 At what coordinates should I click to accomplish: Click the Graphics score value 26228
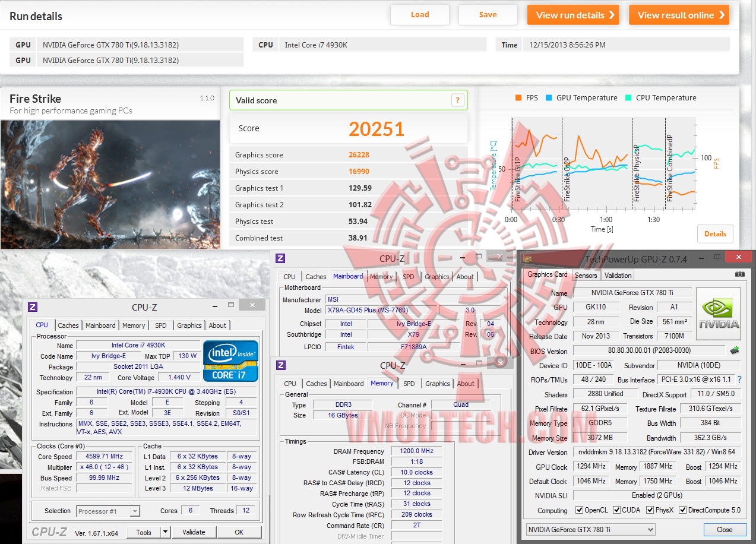point(359,155)
